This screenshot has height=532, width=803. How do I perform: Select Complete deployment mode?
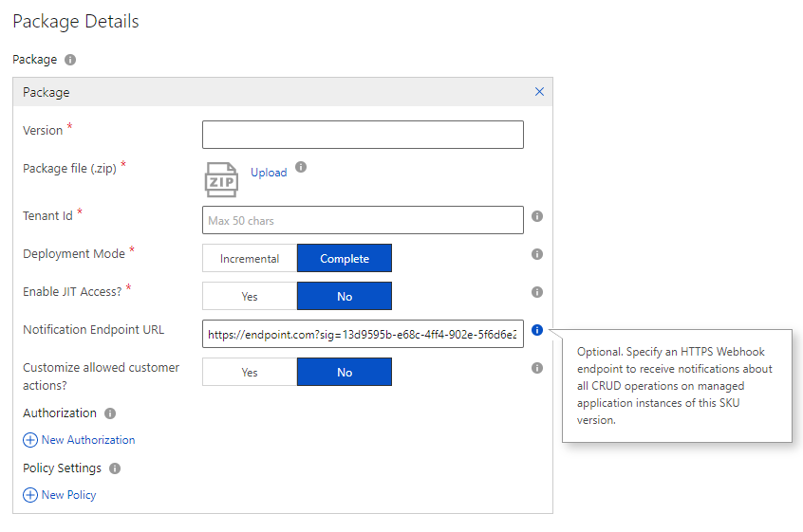pos(344,258)
